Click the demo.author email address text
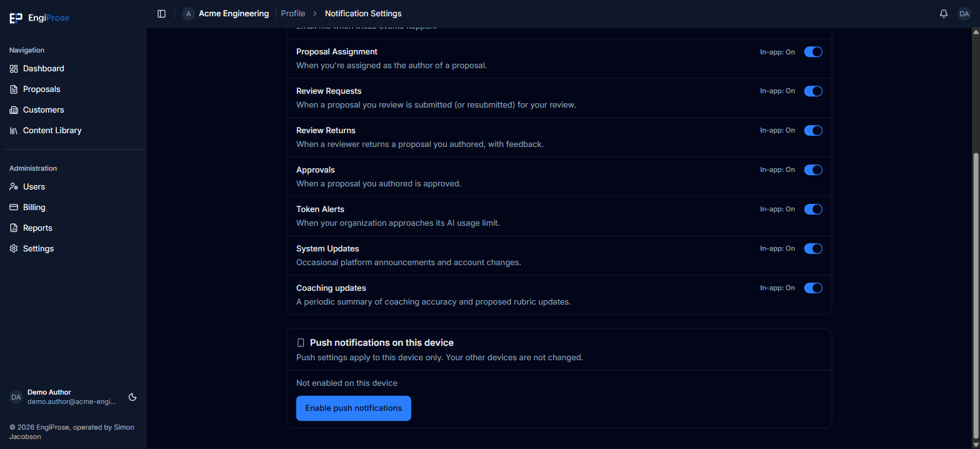The height and width of the screenshot is (449, 980). point(72,402)
